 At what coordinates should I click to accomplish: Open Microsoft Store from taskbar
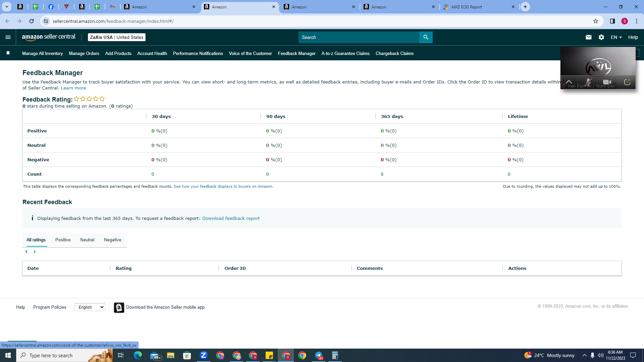[x=187, y=355]
